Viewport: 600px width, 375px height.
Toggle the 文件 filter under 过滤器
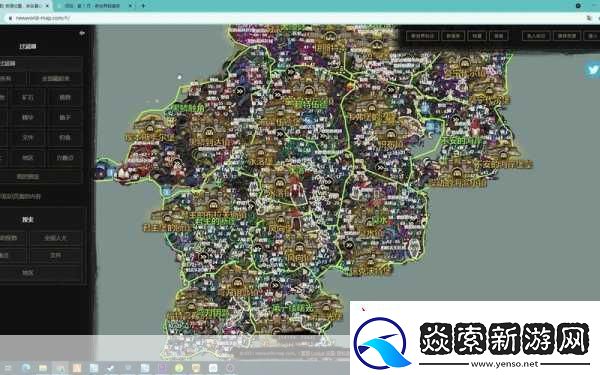[x=28, y=137]
